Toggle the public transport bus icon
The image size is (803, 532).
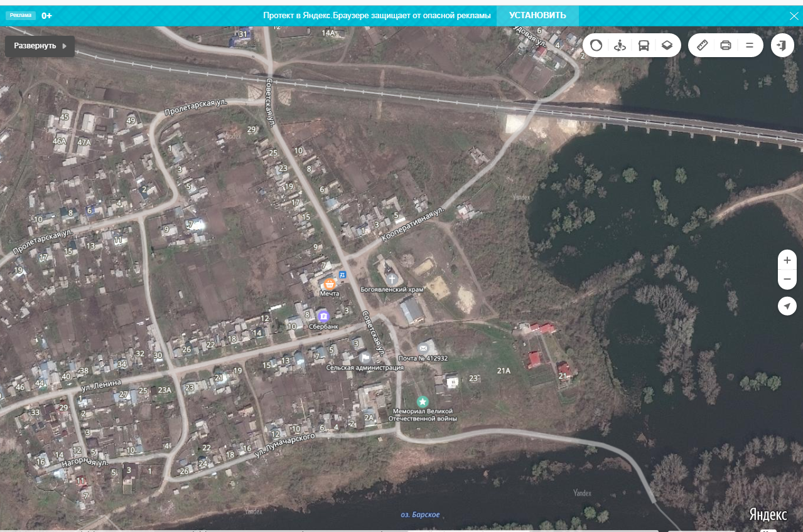(x=644, y=45)
